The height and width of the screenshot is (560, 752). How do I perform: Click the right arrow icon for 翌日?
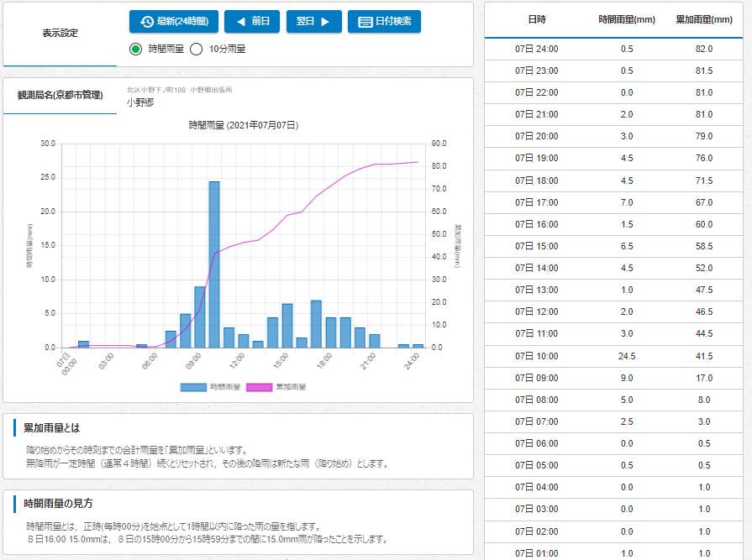point(325,22)
